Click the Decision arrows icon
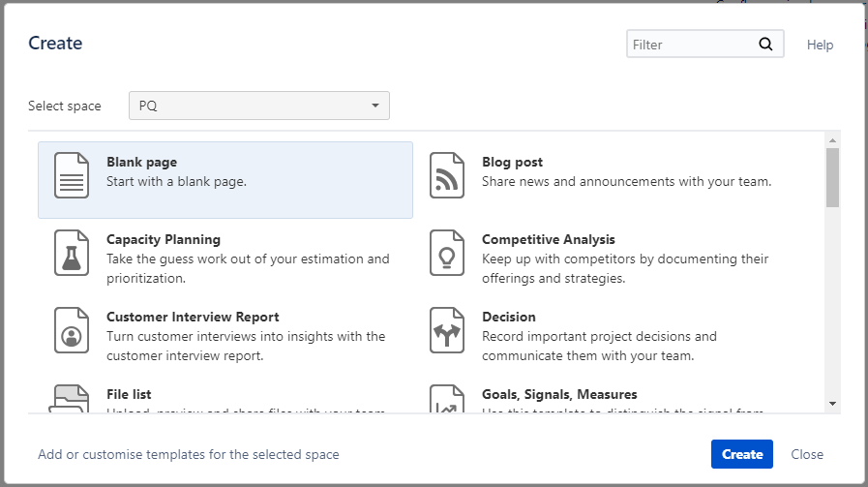Viewport: 868px width, 487px height. click(x=447, y=330)
